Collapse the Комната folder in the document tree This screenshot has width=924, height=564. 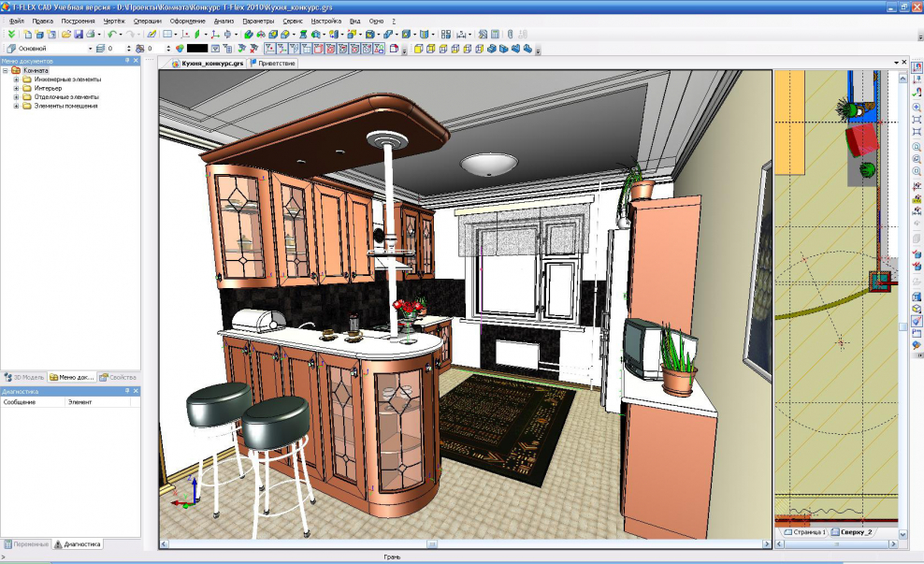[6, 70]
